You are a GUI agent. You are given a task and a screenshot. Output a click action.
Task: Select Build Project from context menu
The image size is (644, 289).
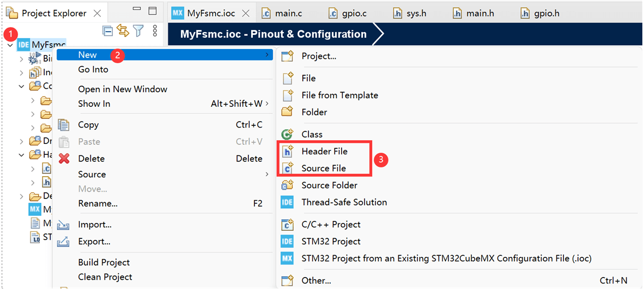click(x=104, y=262)
